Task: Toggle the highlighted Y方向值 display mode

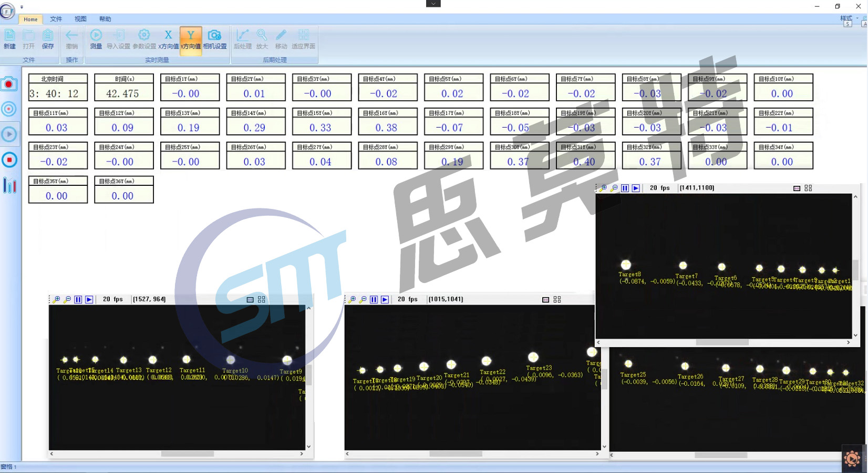Action: (191, 39)
